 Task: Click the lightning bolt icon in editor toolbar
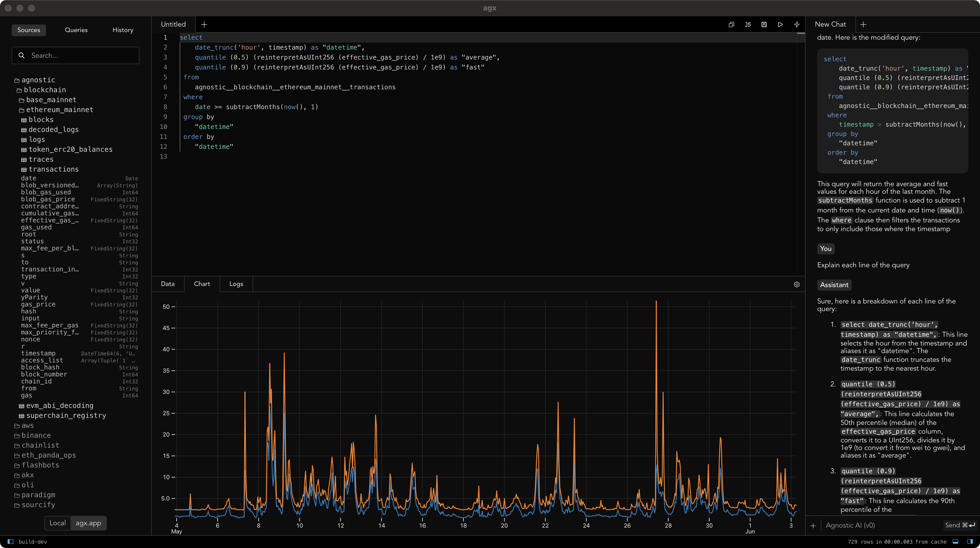797,24
